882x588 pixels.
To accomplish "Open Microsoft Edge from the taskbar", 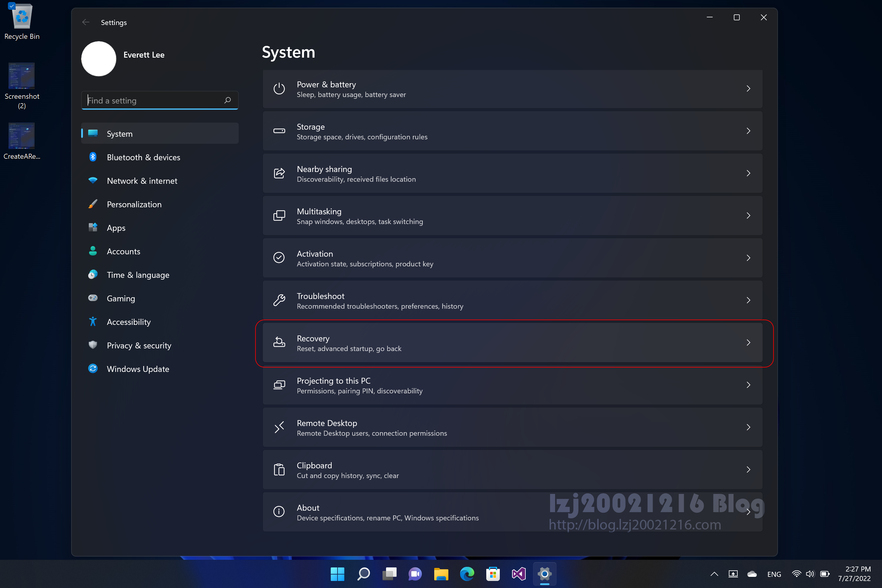I will (467, 574).
